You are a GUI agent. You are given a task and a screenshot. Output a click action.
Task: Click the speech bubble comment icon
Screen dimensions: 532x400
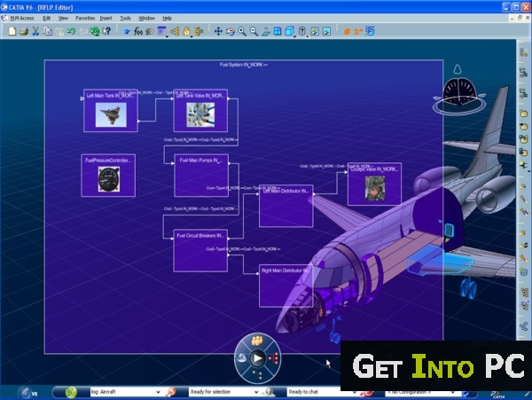coord(150,32)
